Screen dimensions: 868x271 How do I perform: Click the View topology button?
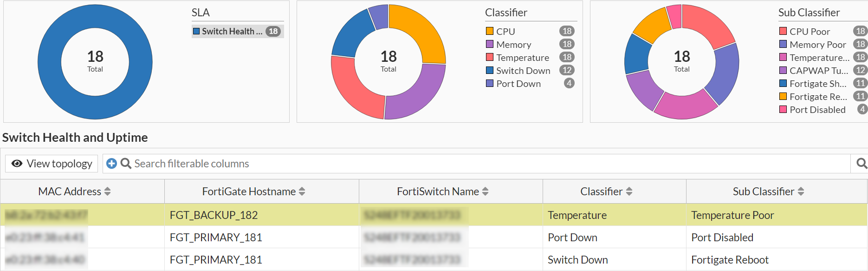51,164
